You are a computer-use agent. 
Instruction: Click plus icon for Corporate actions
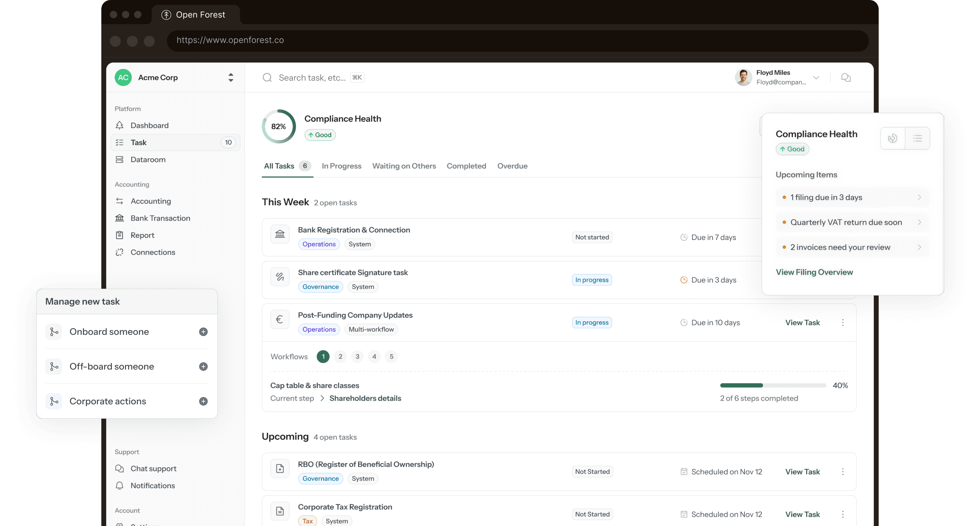(x=203, y=401)
